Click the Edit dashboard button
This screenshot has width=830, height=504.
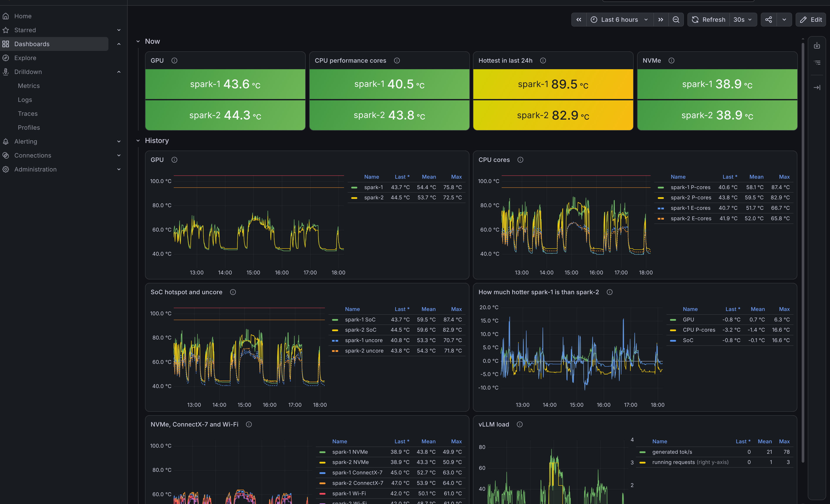click(x=811, y=20)
